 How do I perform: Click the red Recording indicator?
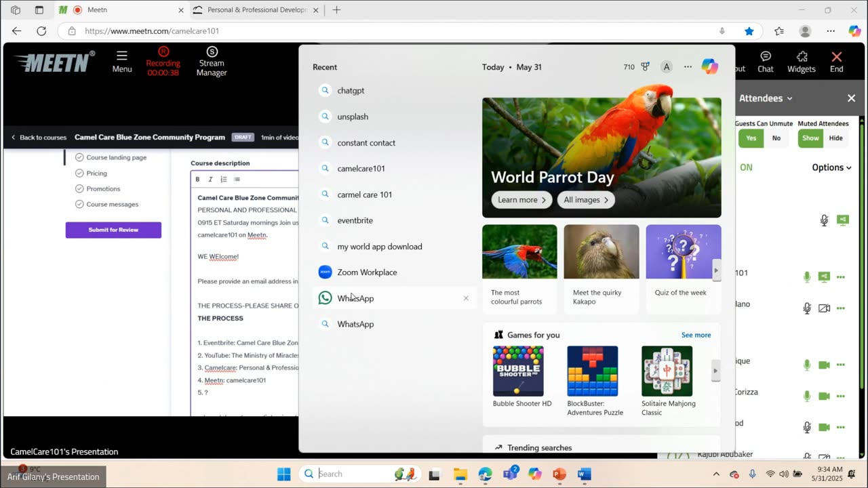163,61
